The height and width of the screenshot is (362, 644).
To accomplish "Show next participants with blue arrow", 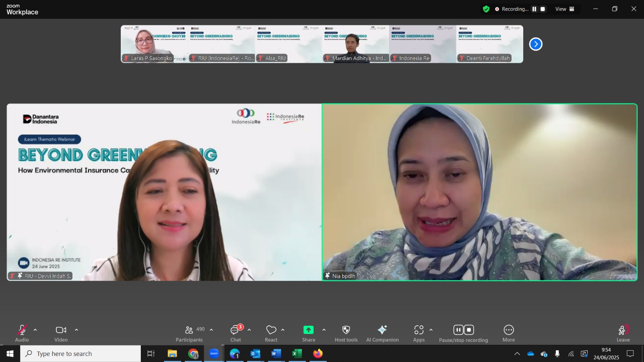I will pyautogui.click(x=536, y=44).
